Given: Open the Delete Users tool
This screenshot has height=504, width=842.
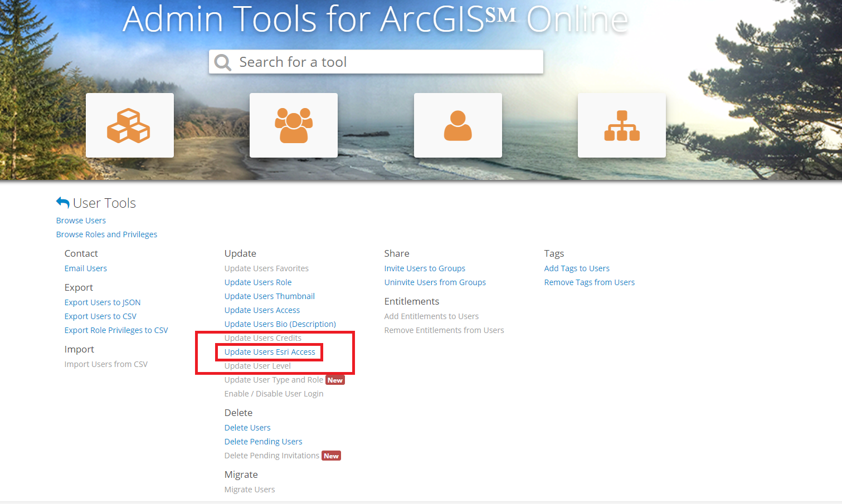Looking at the screenshot, I should coord(247,428).
